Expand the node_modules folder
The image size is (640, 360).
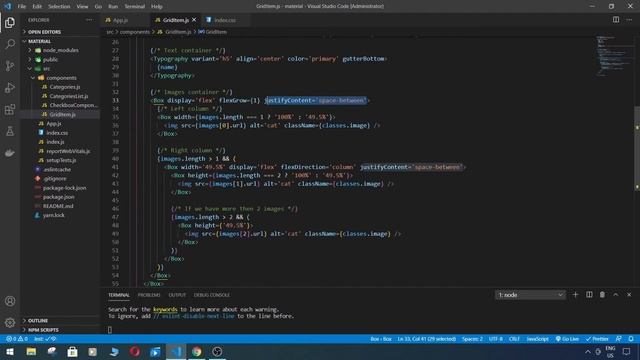[60, 50]
